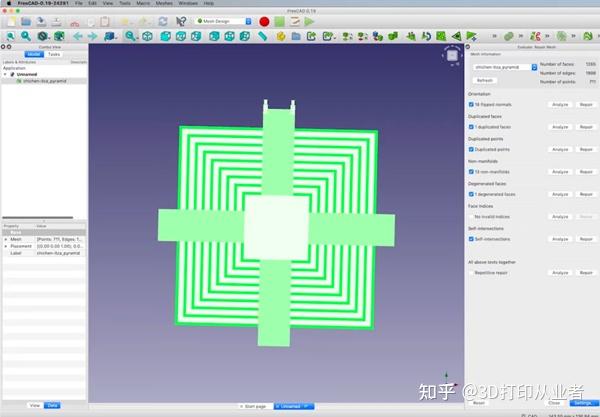
Task: Click the Paste clipboard icon
Action: [104, 22]
